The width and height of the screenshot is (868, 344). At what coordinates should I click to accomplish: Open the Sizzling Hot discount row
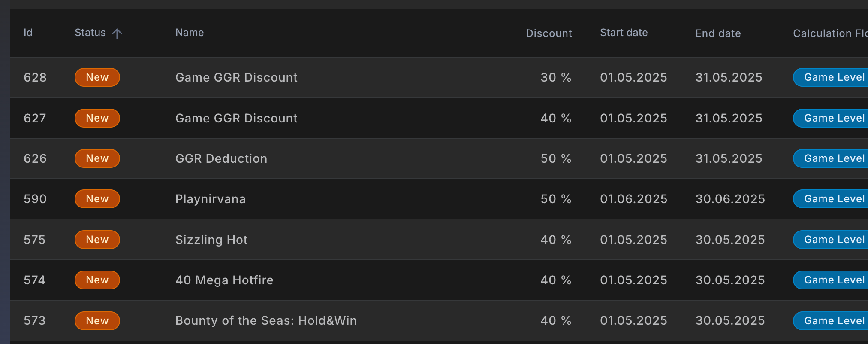[x=211, y=240]
